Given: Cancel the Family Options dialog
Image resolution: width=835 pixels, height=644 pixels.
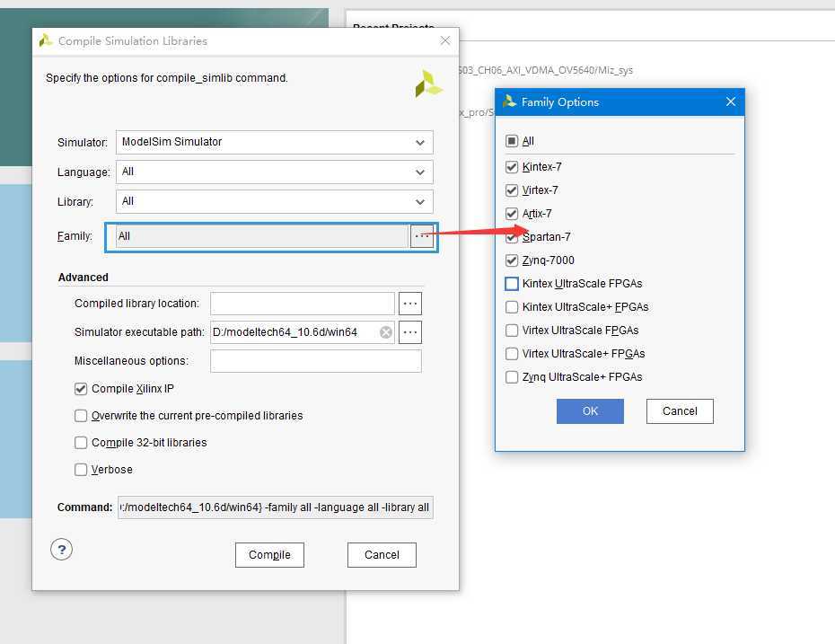Looking at the screenshot, I should point(680,411).
